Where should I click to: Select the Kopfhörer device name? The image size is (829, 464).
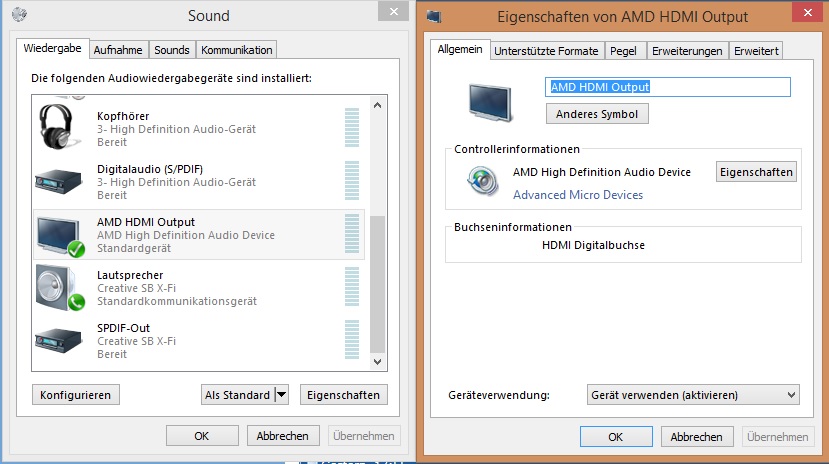click(123, 116)
